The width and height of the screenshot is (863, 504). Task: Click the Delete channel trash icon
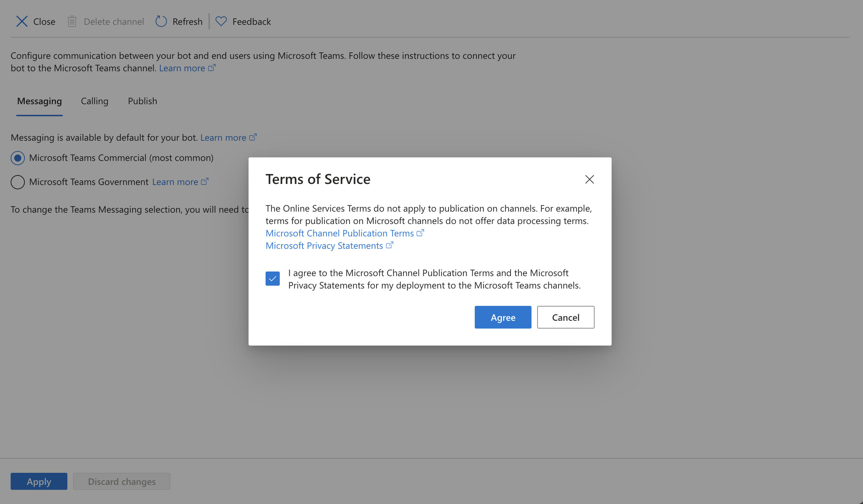click(x=72, y=21)
